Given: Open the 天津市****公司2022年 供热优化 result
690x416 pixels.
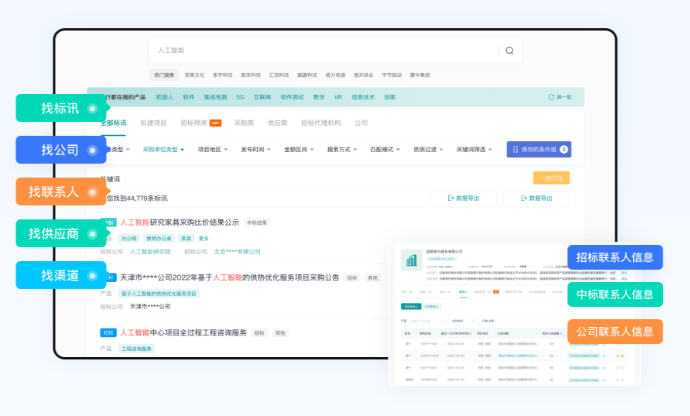Looking at the screenshot, I should (x=229, y=277).
